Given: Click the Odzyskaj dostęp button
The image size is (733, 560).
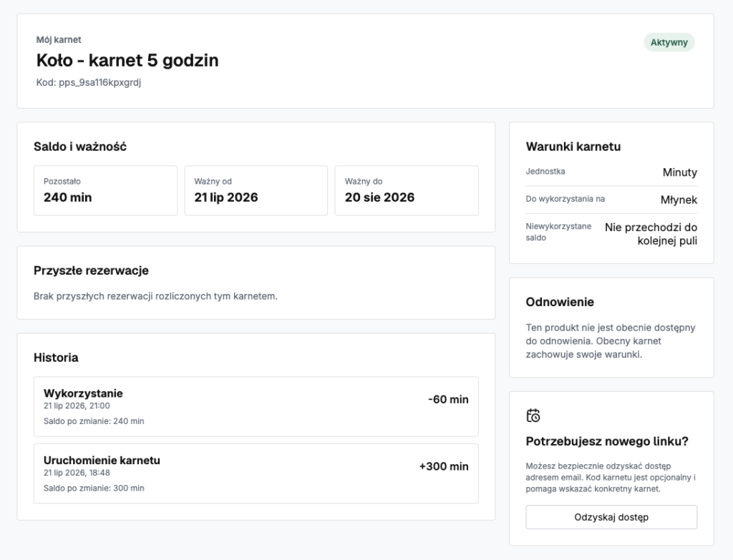Looking at the screenshot, I should coord(611,517).
